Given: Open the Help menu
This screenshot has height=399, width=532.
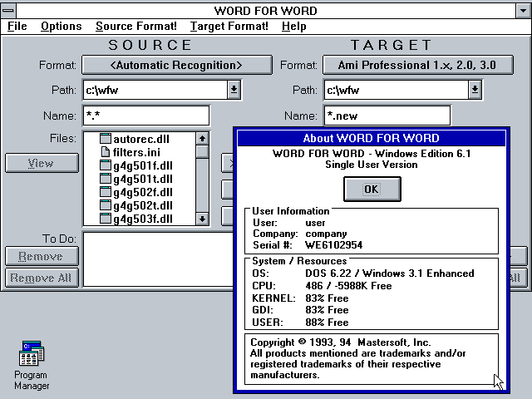Looking at the screenshot, I should tap(293, 26).
